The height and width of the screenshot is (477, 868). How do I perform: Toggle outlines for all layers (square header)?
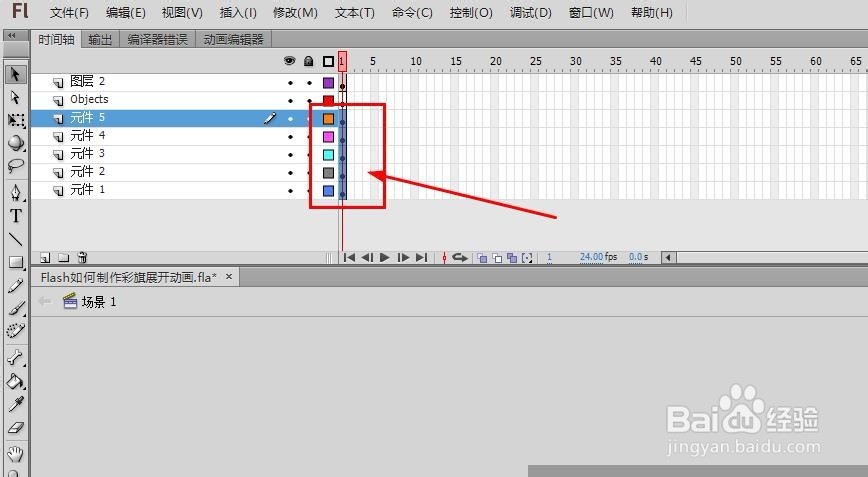(328, 61)
